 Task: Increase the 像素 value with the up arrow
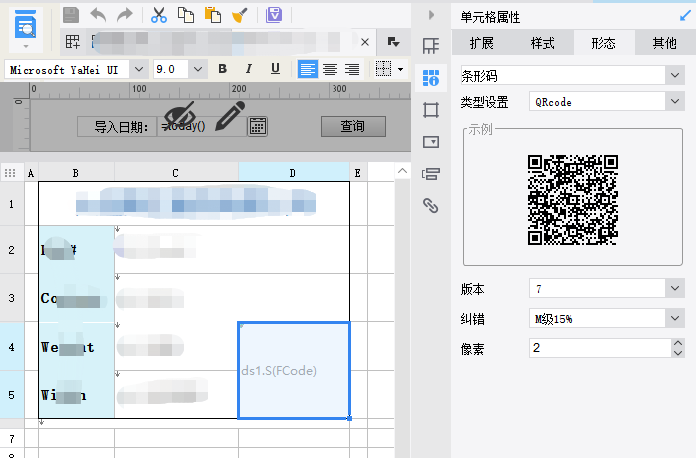[677, 343]
